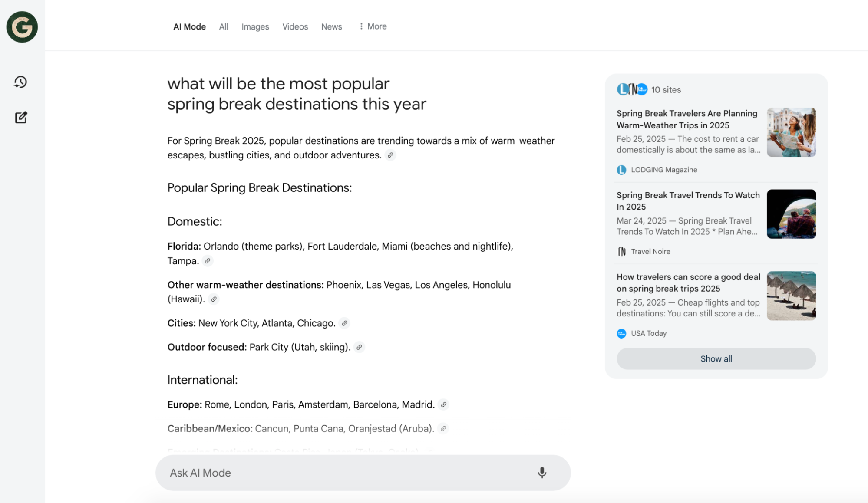The image size is (868, 503).
Task: Open the source link icon after Park City
Action: pyautogui.click(x=359, y=347)
